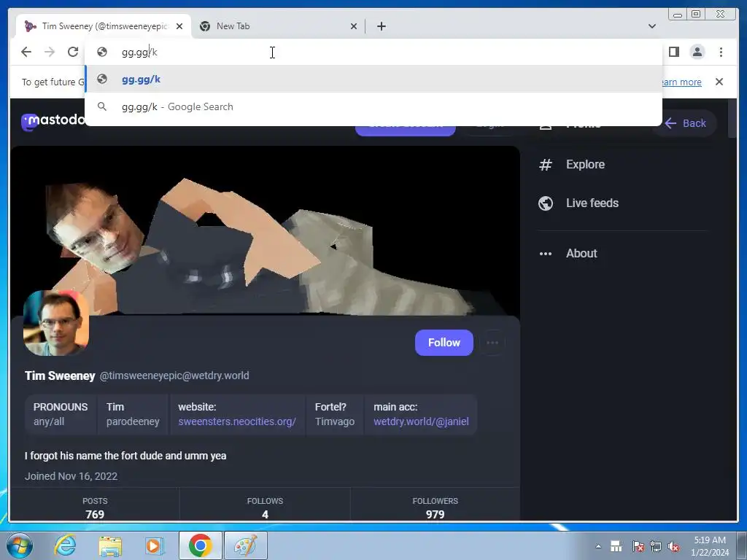747x560 pixels.
Task: Close the Tim Sweeney tab
Action: (x=179, y=26)
